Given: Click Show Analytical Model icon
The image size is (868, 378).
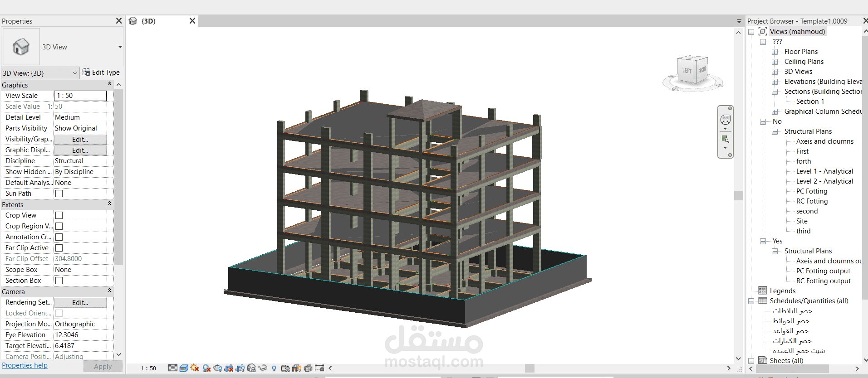Looking at the screenshot, I should (x=297, y=368).
